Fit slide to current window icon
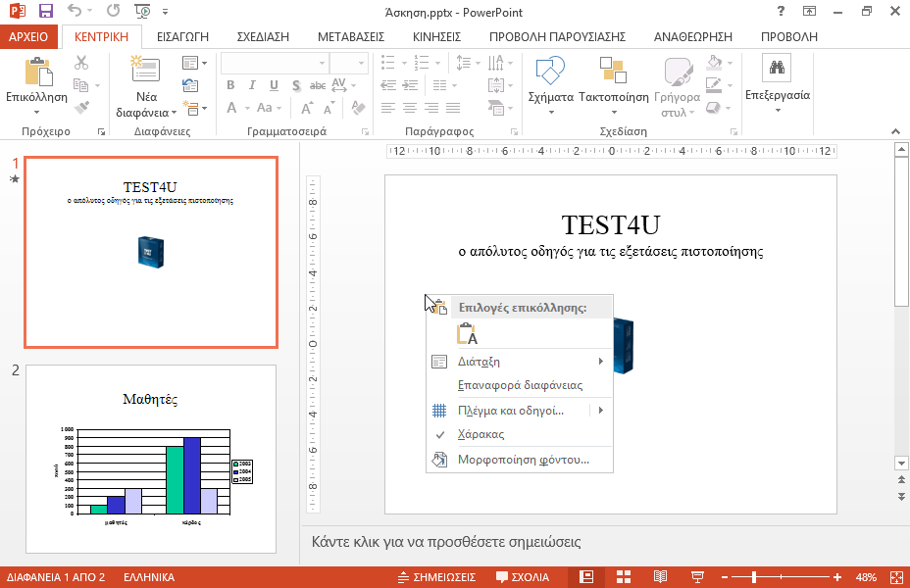Image resolution: width=910 pixels, height=588 pixels. [x=896, y=577]
